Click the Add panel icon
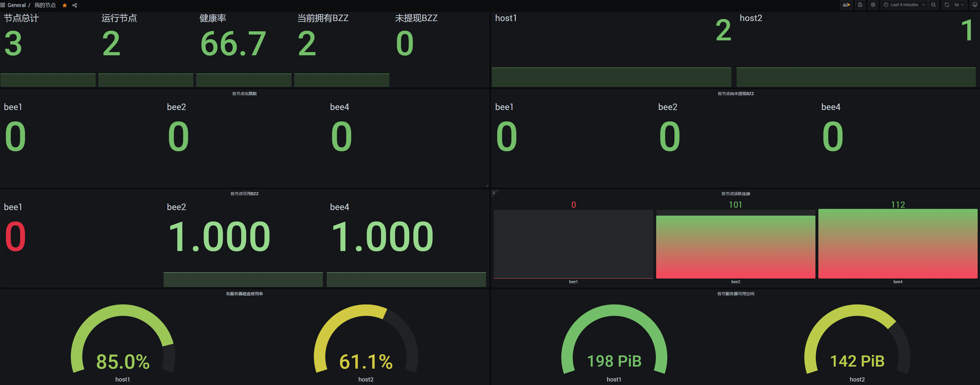 [x=846, y=5]
